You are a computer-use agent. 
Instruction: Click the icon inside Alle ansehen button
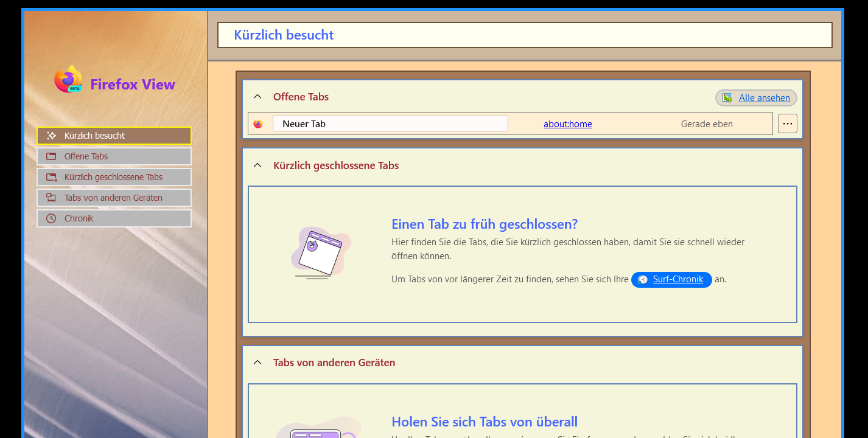click(727, 98)
